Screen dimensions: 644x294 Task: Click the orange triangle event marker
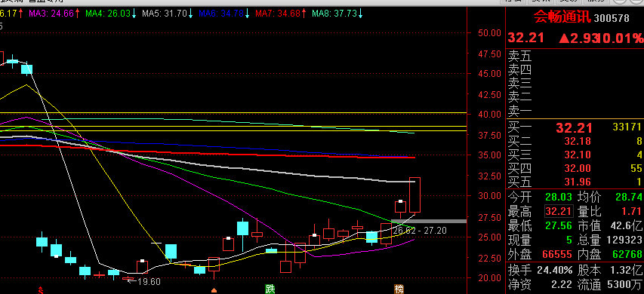pyautogui.click(x=214, y=290)
